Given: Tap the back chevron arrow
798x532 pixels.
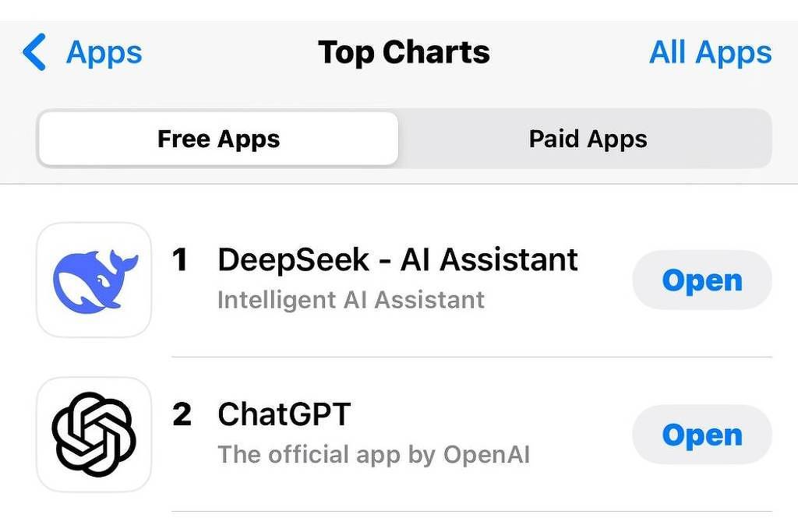Looking at the screenshot, I should point(34,53).
